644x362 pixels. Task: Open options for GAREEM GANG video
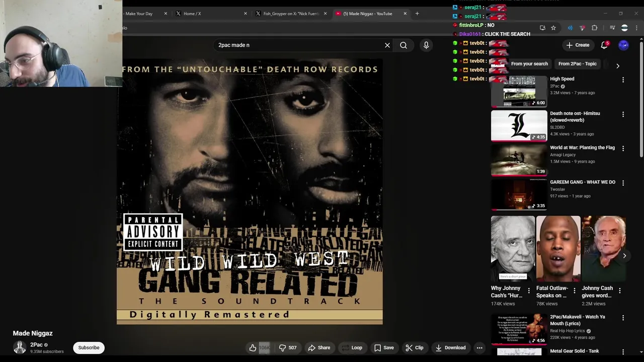(623, 184)
